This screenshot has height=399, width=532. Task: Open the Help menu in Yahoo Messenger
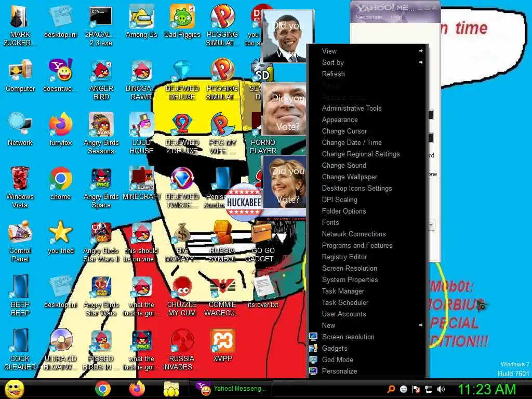pyautogui.click(x=396, y=17)
